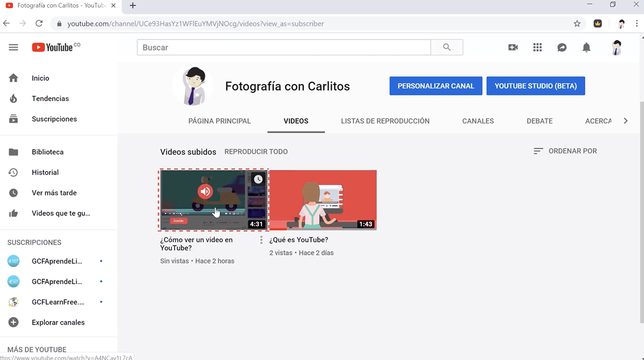The height and width of the screenshot is (360, 644).
Task: Open Explorar canales
Action: point(59,322)
